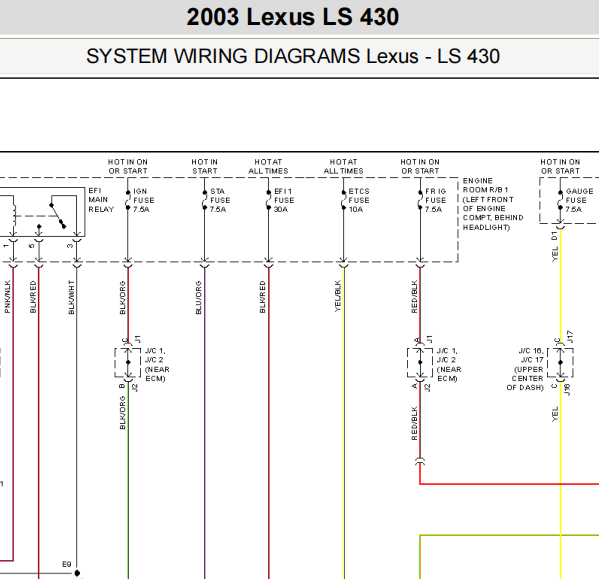The image size is (599, 579).
Task: Click the upper 'RED/BLK' wire label
Action: coord(414,297)
